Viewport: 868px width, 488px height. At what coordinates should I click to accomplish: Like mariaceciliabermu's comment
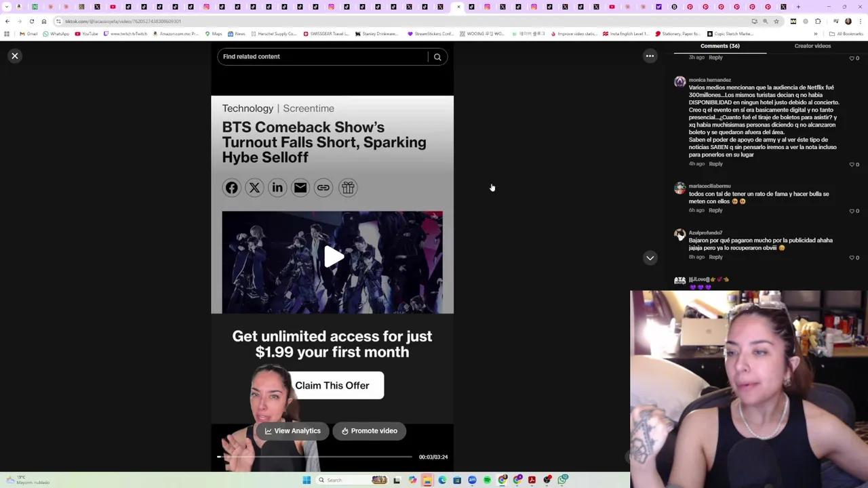(x=852, y=211)
